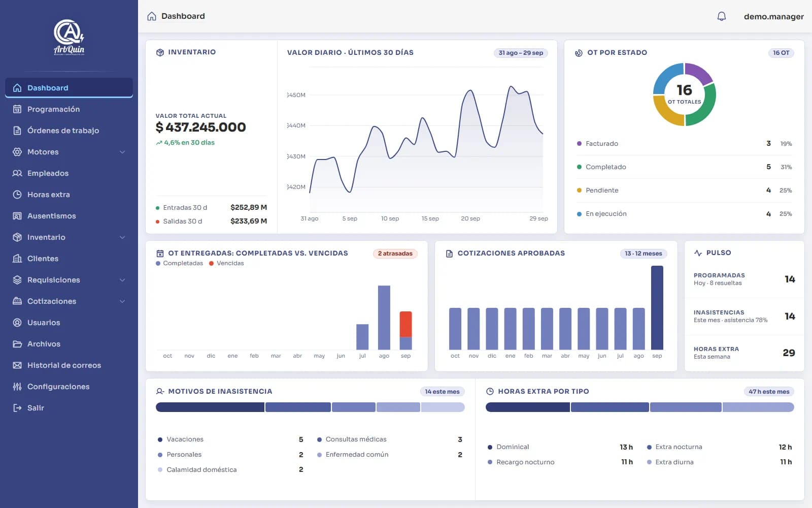812x508 pixels.
Task: Open the Clientes page
Action: point(69,259)
